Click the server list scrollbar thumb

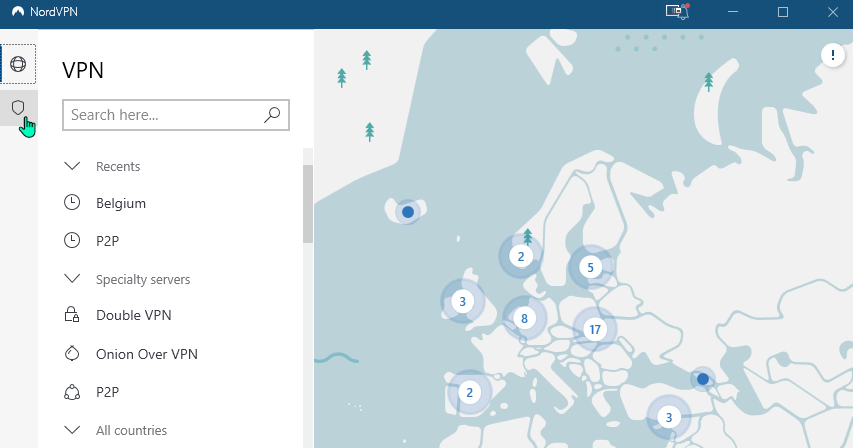pos(308,204)
